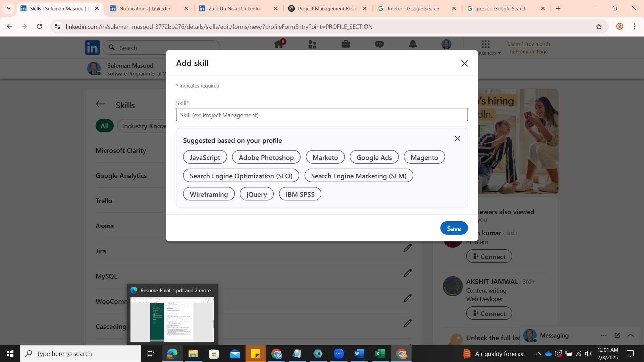Select the Google Ads suggestion
The height and width of the screenshot is (362, 644).
(374, 157)
